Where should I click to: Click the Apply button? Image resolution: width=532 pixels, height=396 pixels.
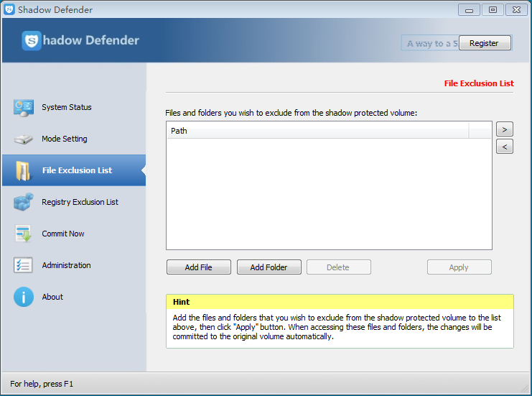click(x=459, y=267)
